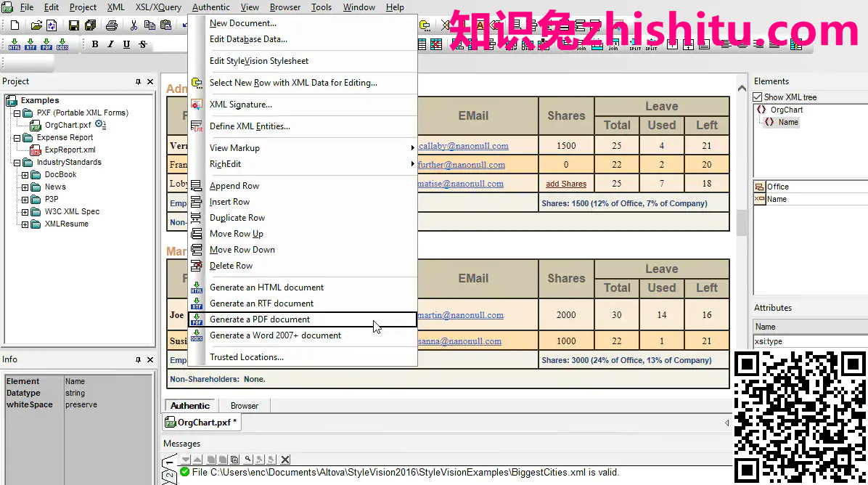Screen dimensions: 868x485
Task: Select Messages tab number 2
Action: (169, 476)
